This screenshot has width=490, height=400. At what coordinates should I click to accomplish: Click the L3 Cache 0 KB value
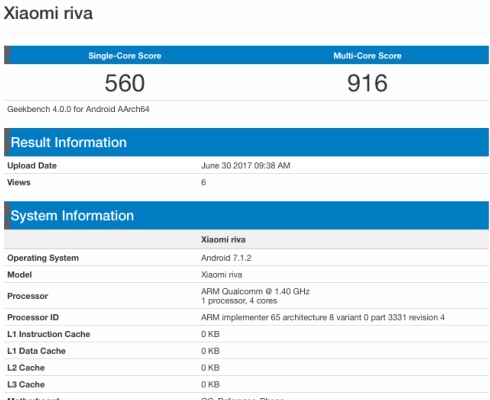point(210,384)
